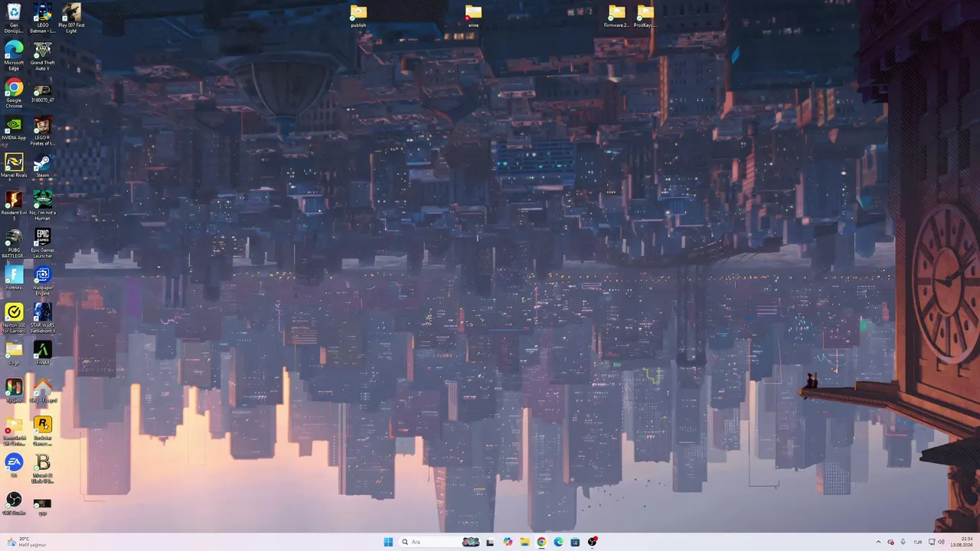
Task: Select the Marvel Rivals desktop shortcut
Action: (x=14, y=166)
